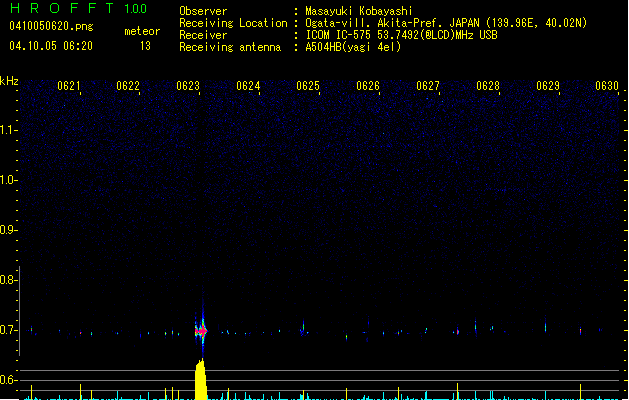Image resolution: width=629 pixels, height=400 pixels.
Task: Click the bright red meteor echo spot
Action: click(201, 330)
